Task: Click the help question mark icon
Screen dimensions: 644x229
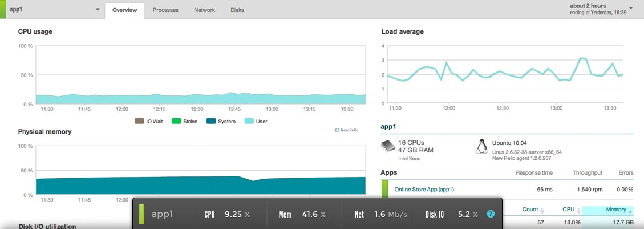Action: click(x=491, y=214)
